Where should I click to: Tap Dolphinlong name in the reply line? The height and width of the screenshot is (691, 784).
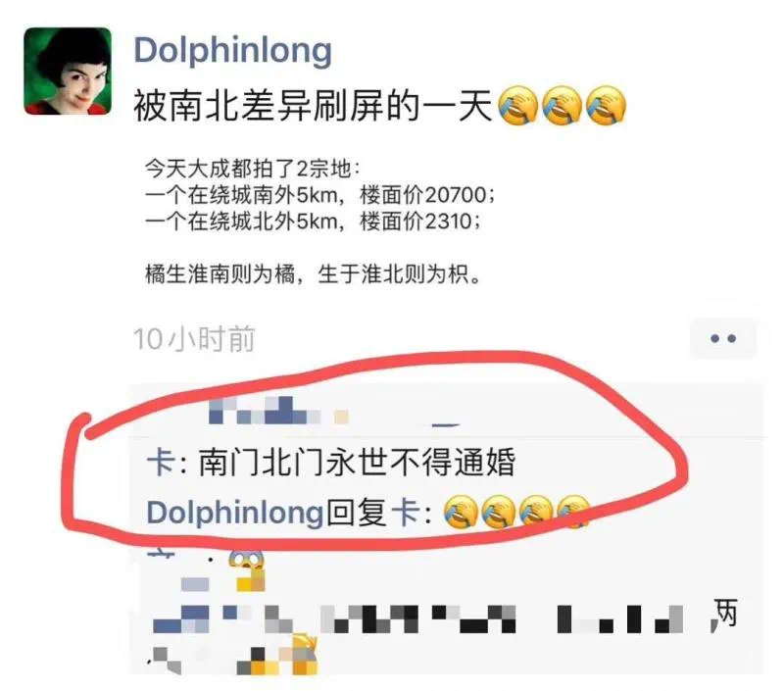click(x=235, y=514)
